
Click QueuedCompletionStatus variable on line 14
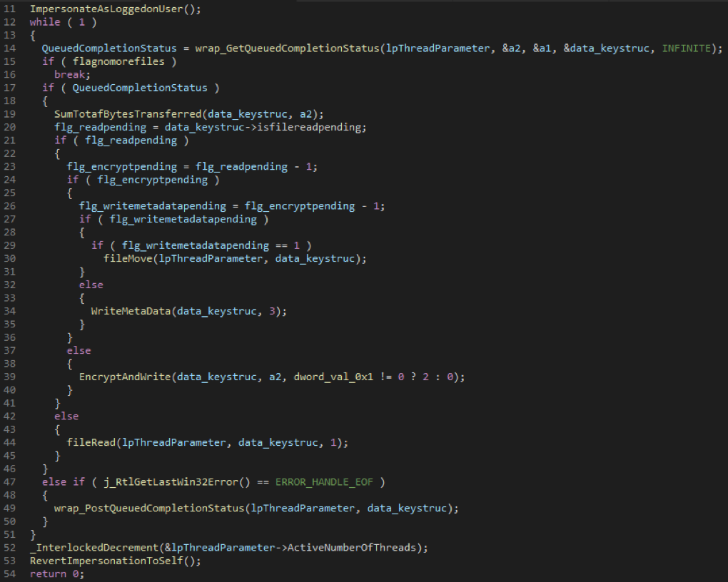pos(109,48)
